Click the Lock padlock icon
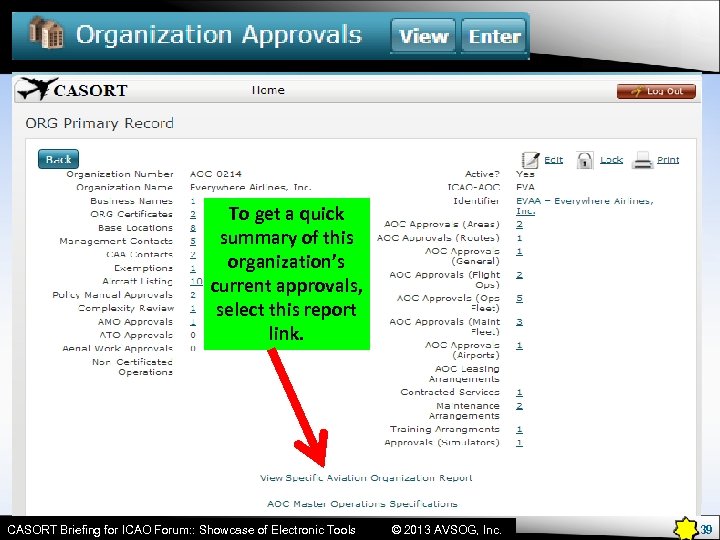Viewport: 720px width, 540px height. click(585, 160)
